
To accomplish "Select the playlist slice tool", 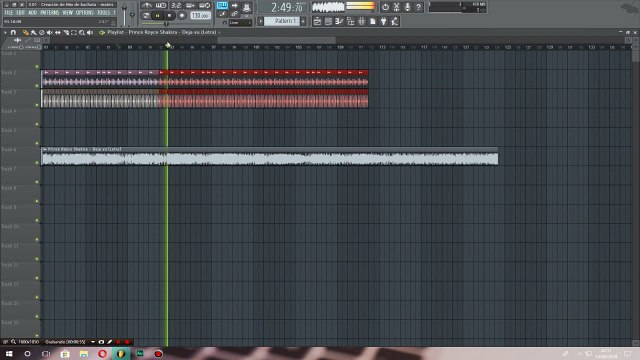I will pyautogui.click(x=66, y=32).
